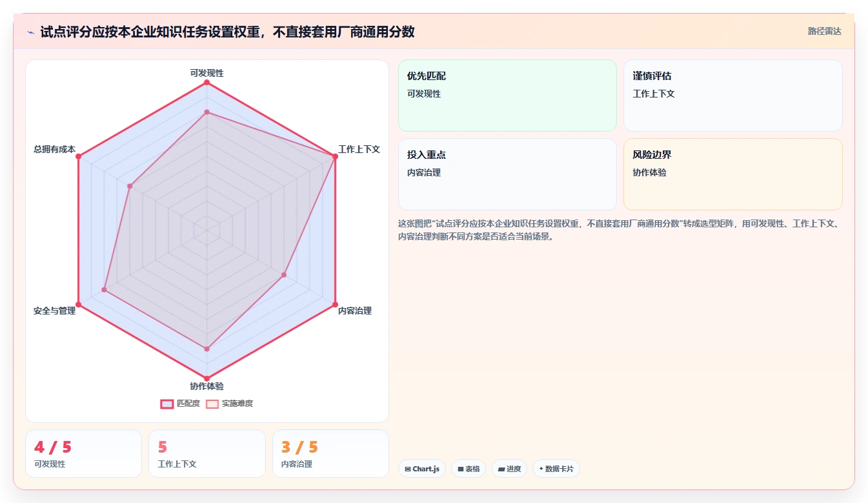This screenshot has height=503, width=868.
Task: Click 匹配度 data point on 可发现性 vertex
Action: [x=207, y=83]
